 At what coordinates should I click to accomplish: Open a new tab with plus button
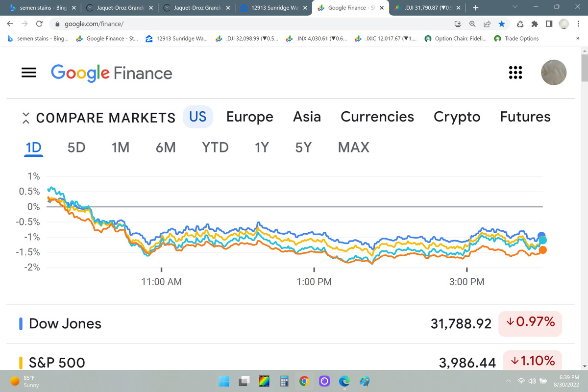[475, 8]
